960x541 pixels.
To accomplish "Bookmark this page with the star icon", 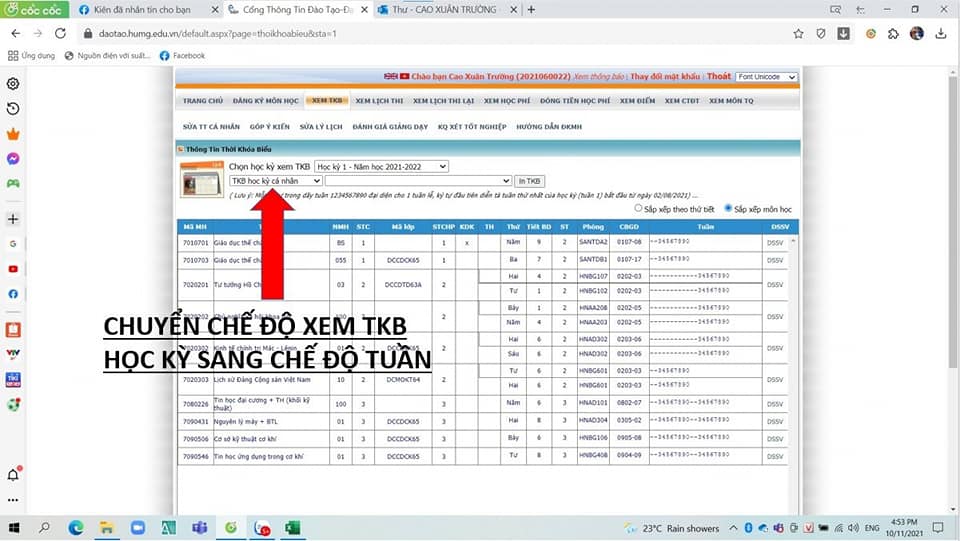I will tap(798, 33).
